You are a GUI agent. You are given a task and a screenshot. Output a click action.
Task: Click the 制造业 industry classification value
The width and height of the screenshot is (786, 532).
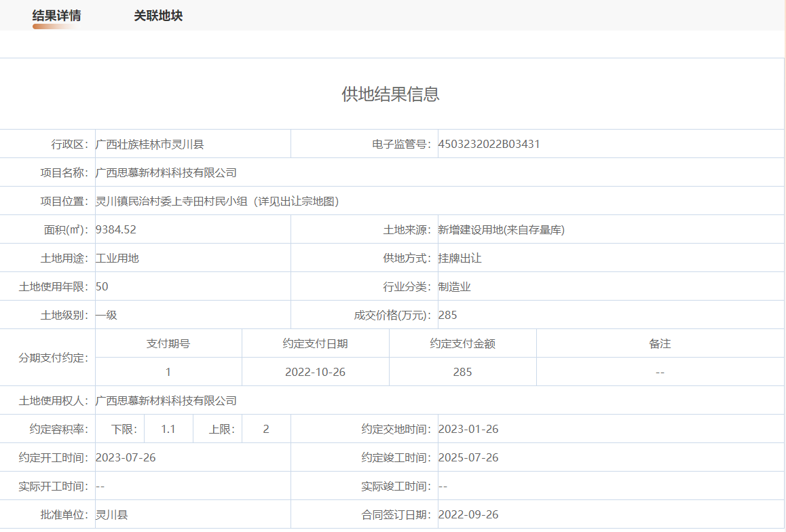[455, 286]
